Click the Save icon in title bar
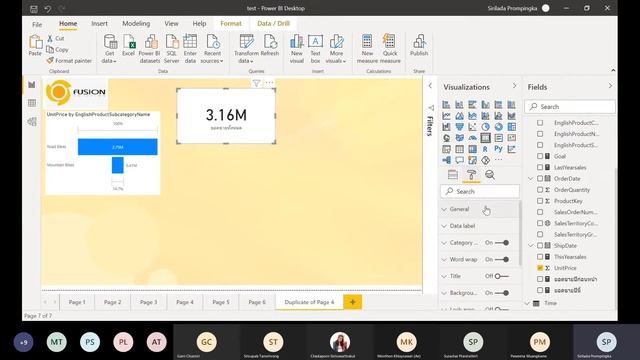Screen dimensions: 640x360 tap(34, 9)
